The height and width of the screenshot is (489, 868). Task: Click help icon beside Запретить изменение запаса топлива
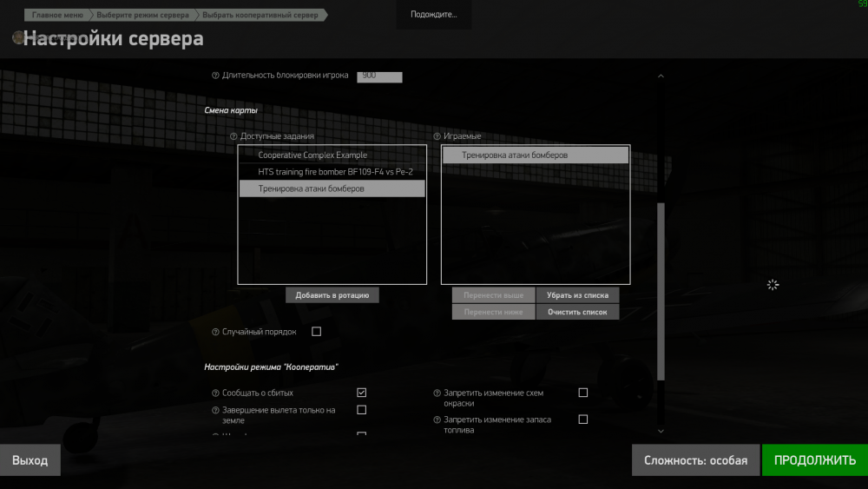(437, 420)
